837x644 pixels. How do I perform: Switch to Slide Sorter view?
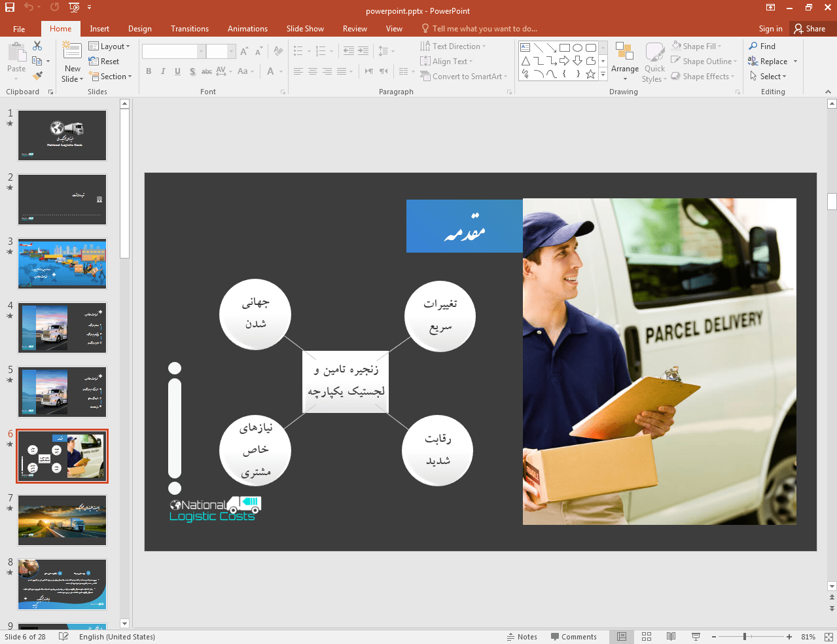pyautogui.click(x=647, y=637)
